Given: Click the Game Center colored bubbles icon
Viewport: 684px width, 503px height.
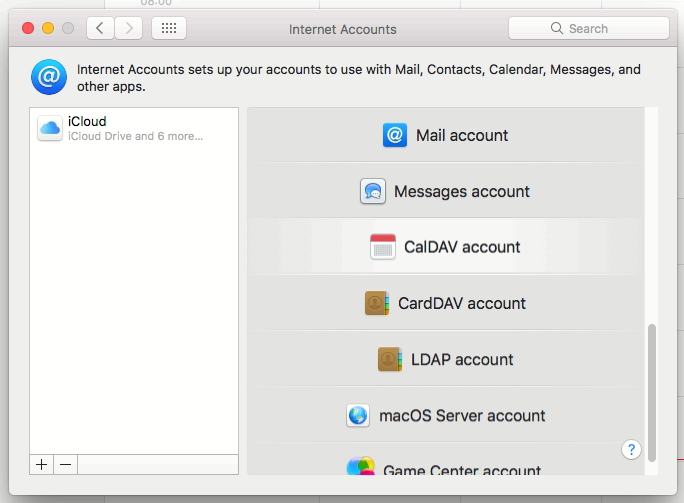Looking at the screenshot, I should pyautogui.click(x=361, y=466).
